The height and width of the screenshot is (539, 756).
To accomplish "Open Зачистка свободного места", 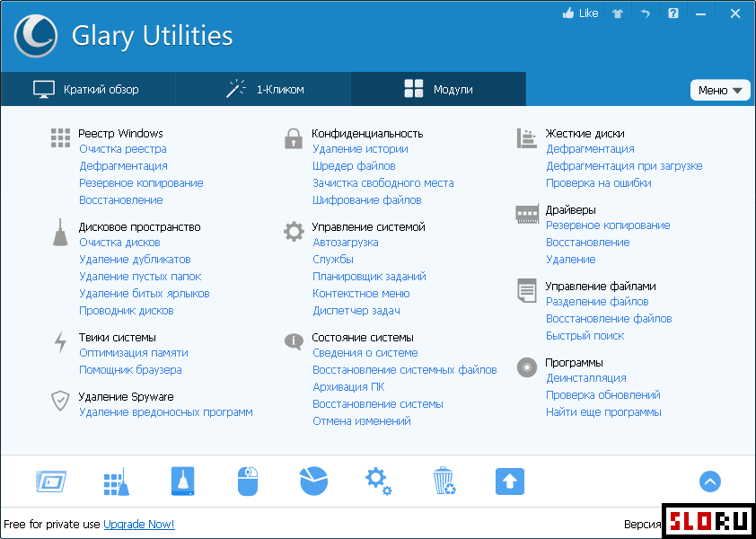I will pos(382,183).
